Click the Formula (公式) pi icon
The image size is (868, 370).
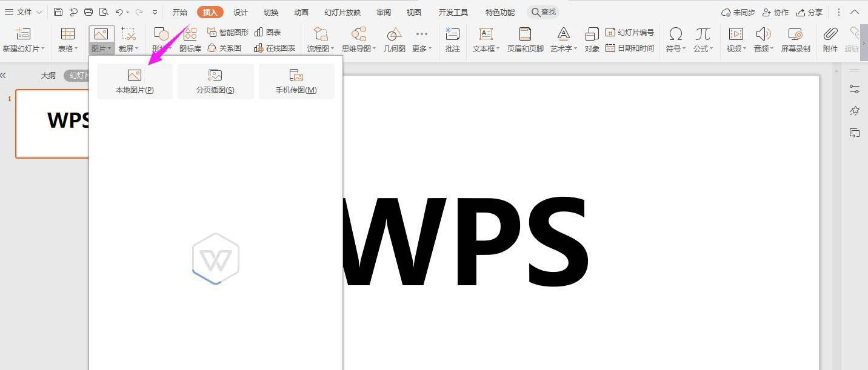[703, 34]
